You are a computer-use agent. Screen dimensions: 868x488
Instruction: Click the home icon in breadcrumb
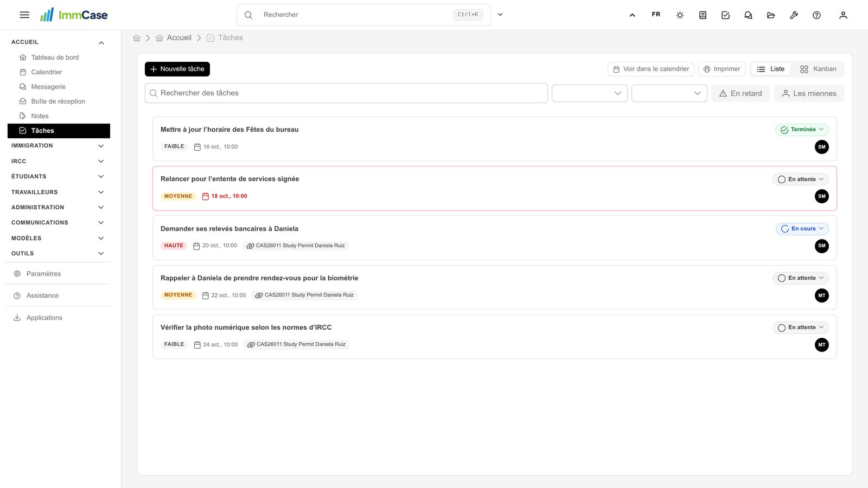[137, 38]
